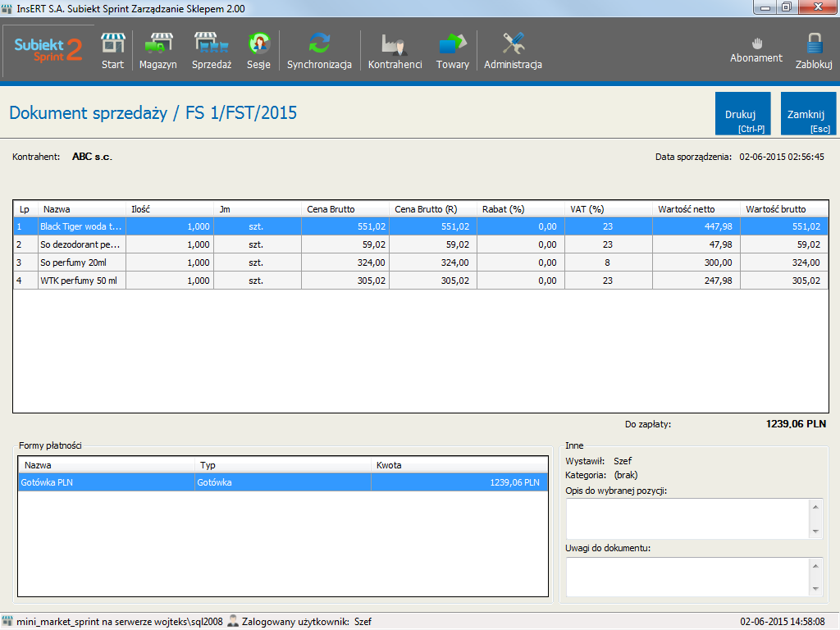Click the Cena Brutto (R) column header
The image size is (840, 630).
click(433, 209)
